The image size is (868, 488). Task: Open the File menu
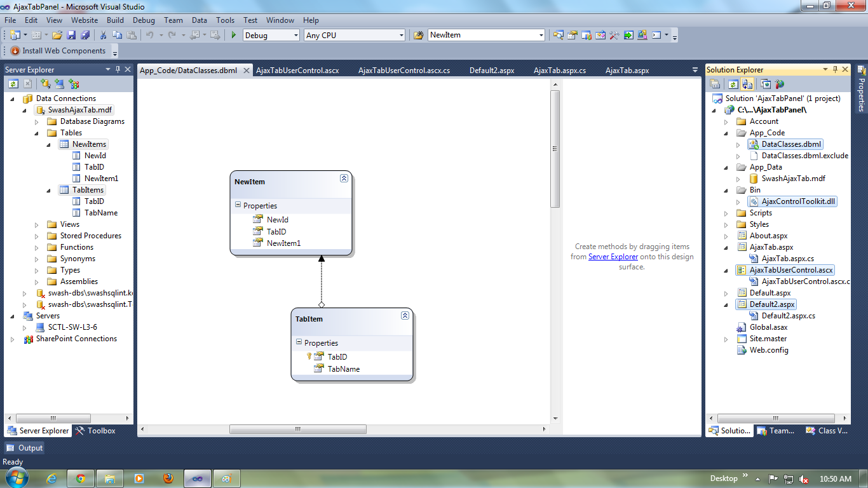[11, 20]
